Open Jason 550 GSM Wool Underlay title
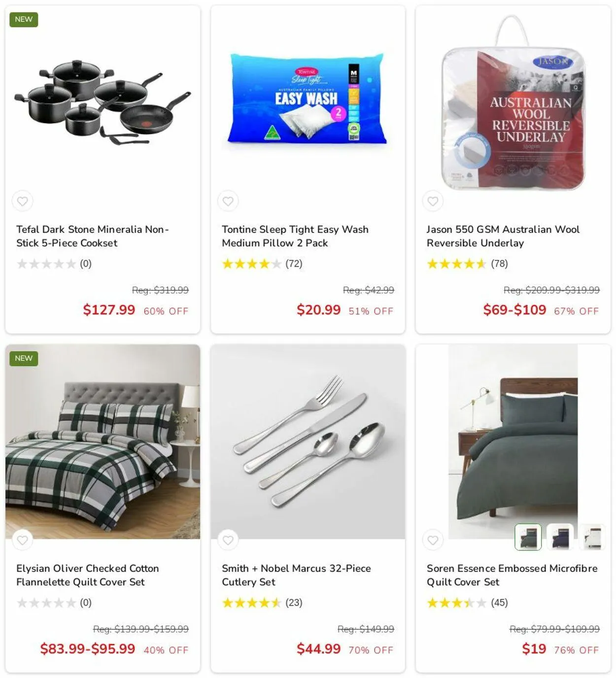This screenshot has width=616, height=678. click(503, 236)
